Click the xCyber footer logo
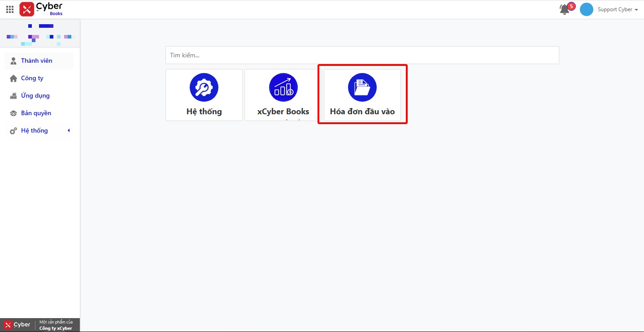644x332 pixels. click(x=17, y=325)
